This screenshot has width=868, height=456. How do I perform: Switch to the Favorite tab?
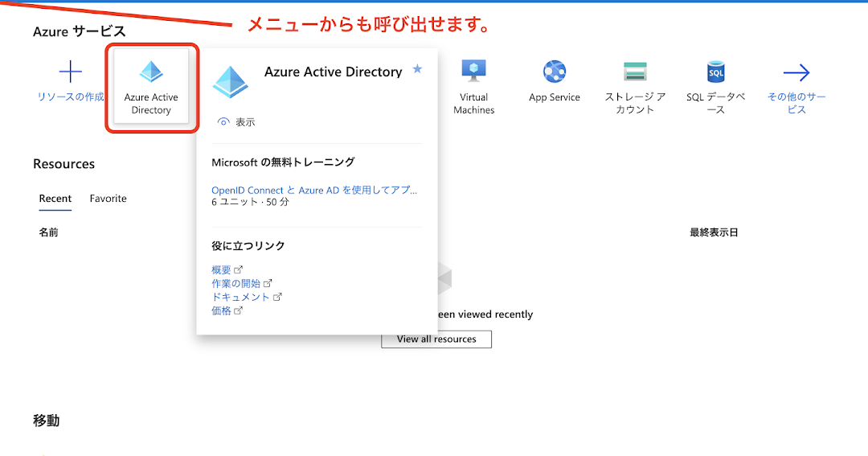coord(108,199)
